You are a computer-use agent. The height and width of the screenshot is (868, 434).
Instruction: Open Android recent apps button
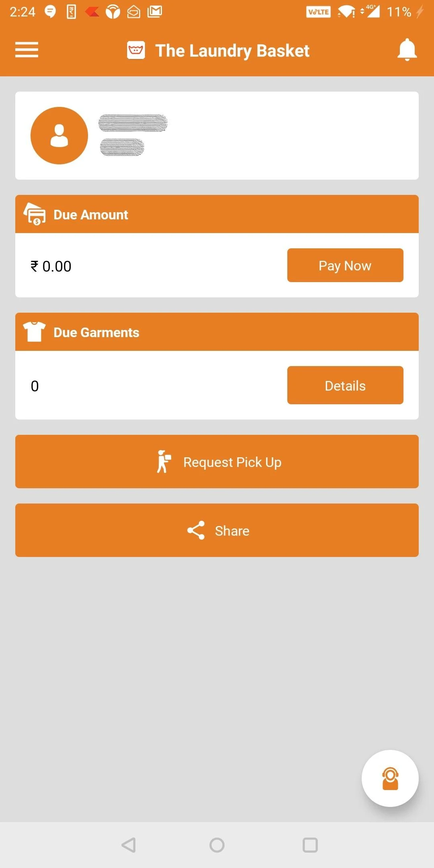(310, 845)
